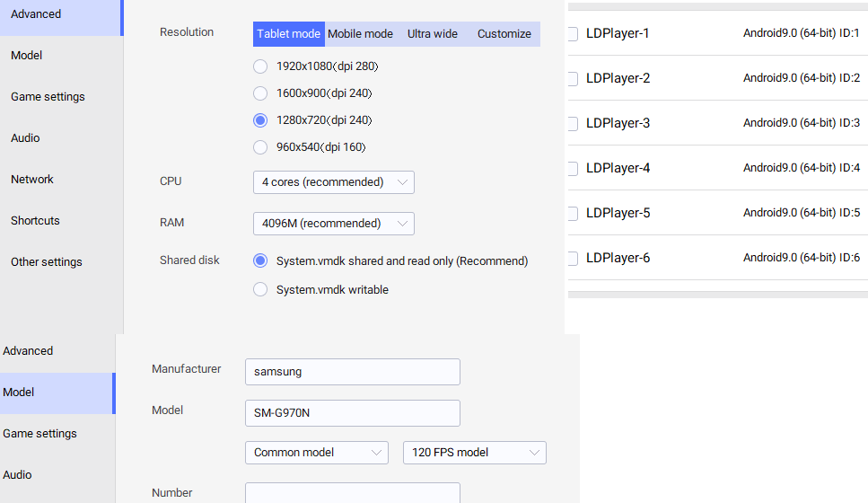Click Android9.0 (64-bit) ID:1 text
868x503 pixels.
(802, 33)
